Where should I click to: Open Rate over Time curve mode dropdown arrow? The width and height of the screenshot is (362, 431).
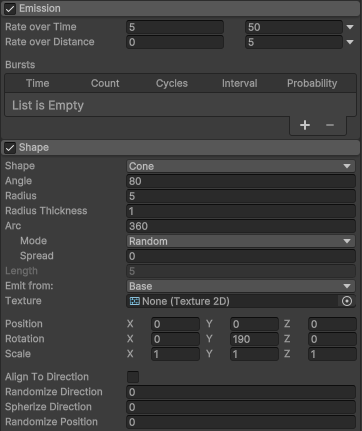[x=350, y=27]
